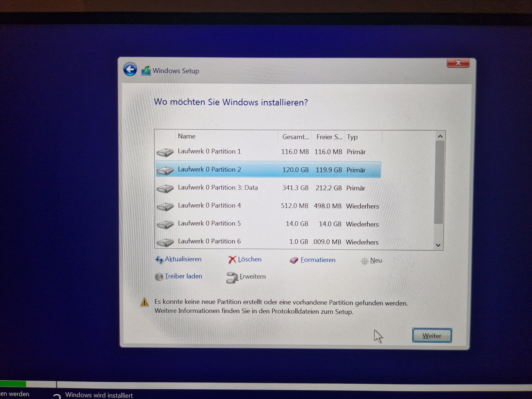Image resolution: width=532 pixels, height=399 pixels.
Task: Click the Neu starburst icon
Action: tap(364, 261)
